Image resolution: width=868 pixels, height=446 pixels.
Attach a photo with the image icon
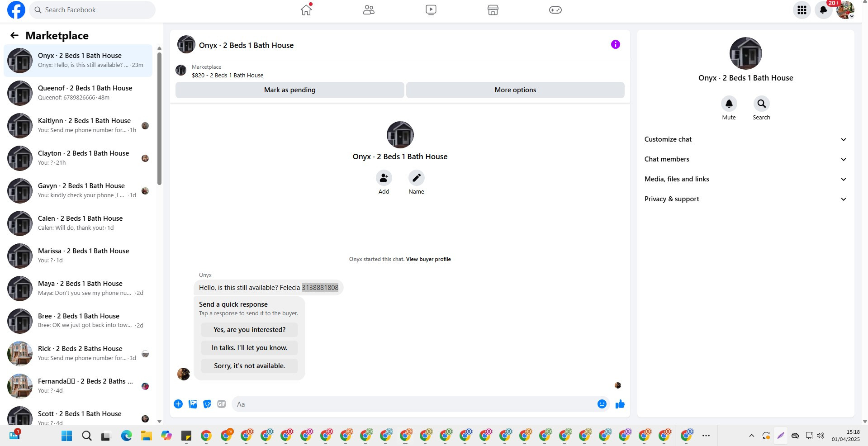coord(193,404)
